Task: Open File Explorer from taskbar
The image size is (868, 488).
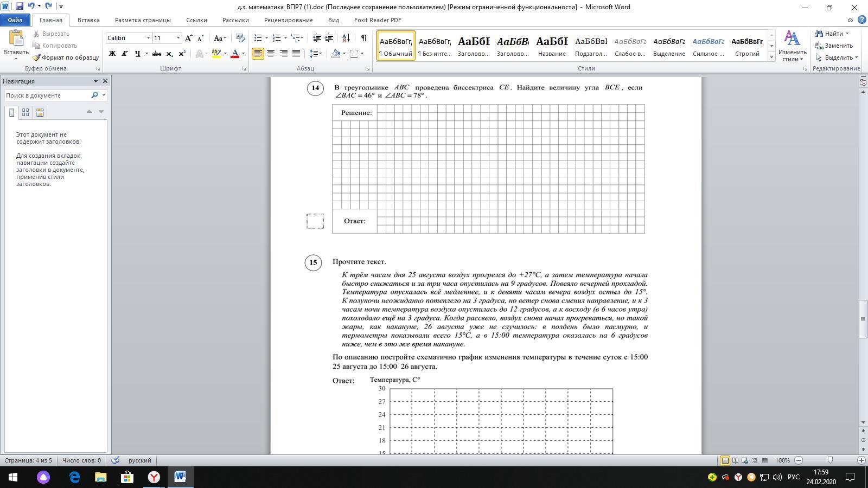Action: (x=100, y=477)
